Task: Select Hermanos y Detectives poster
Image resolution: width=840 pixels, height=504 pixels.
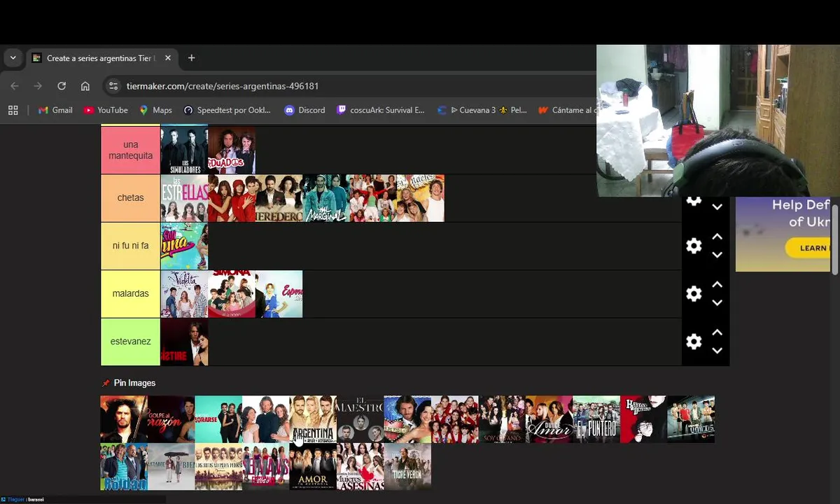Action: pyautogui.click(x=643, y=419)
